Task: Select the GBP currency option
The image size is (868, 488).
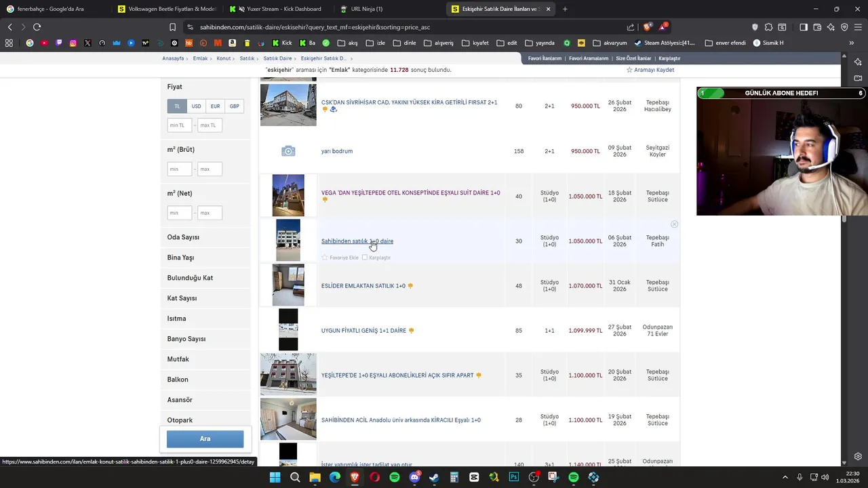Action: 234,106
